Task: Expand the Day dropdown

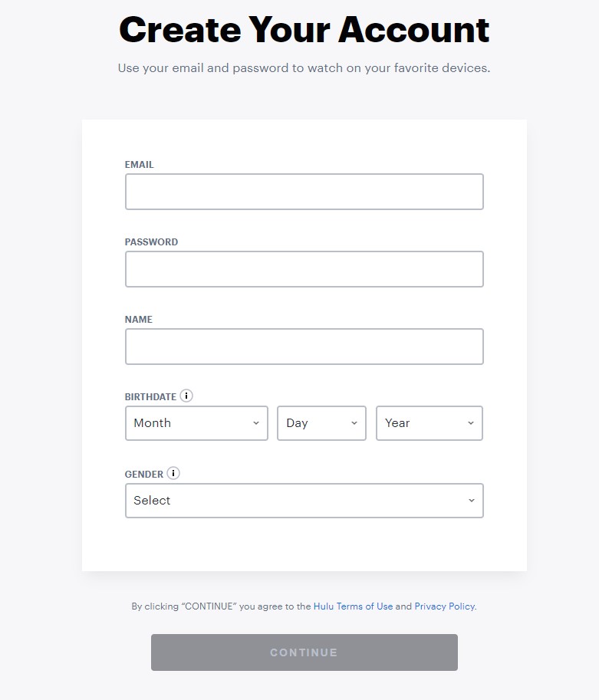Action: tap(321, 423)
